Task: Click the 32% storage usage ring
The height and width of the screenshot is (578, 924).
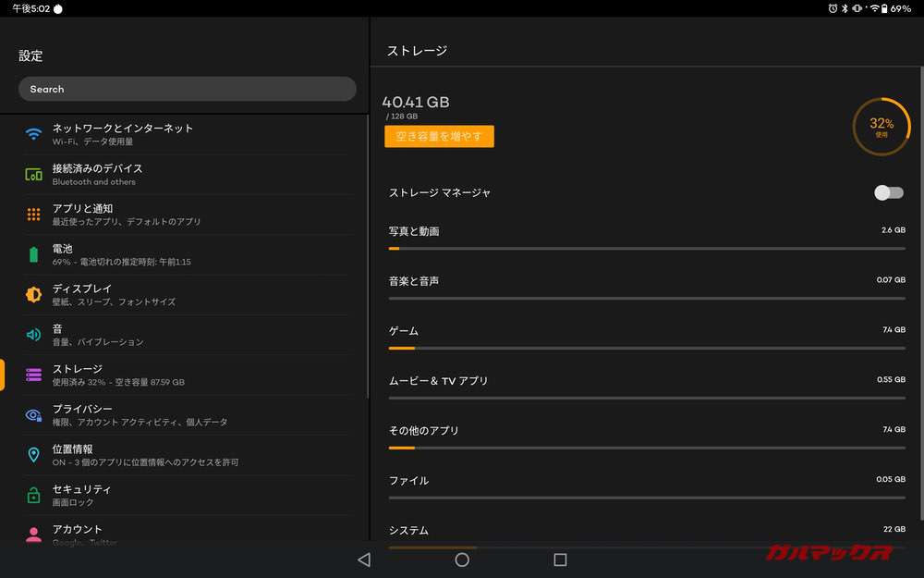Action: (x=881, y=127)
